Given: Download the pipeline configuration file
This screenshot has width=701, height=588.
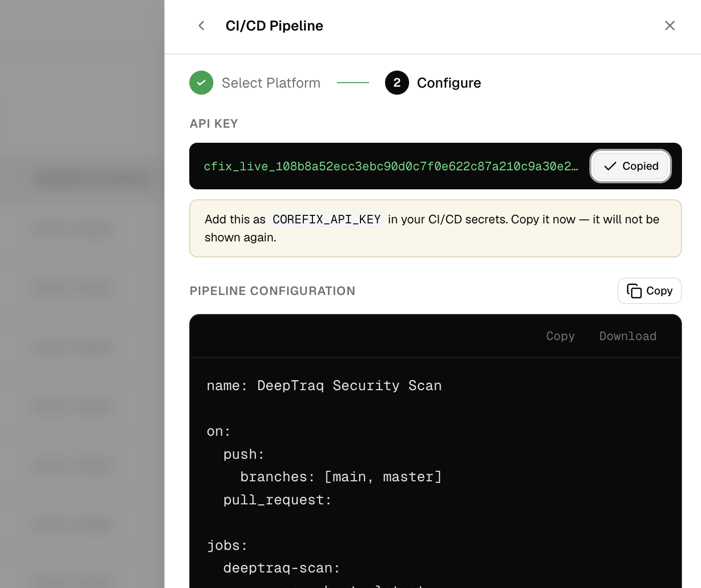Looking at the screenshot, I should 628,336.
